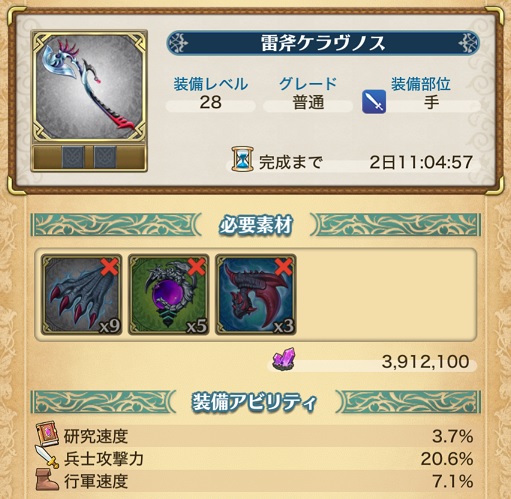511x499 pixels.
Task: Tap the 装備アビリティ section header
Action: (256, 402)
